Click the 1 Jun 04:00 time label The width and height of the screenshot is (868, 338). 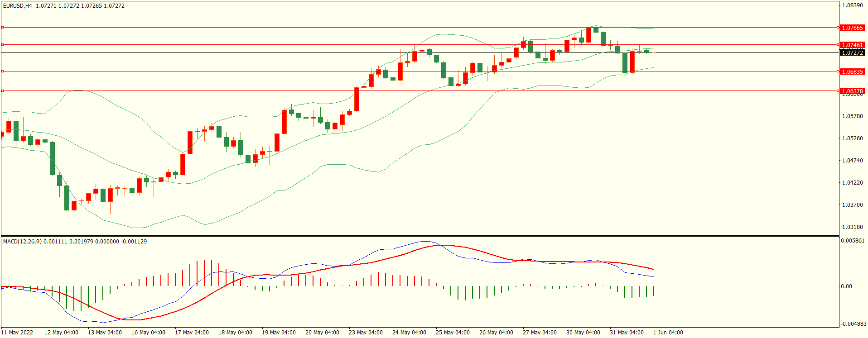tap(668, 333)
